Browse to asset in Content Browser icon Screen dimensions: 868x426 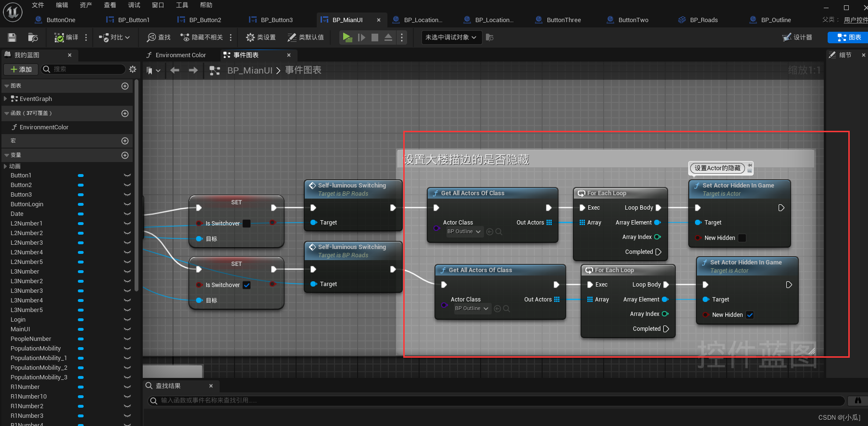click(x=33, y=38)
